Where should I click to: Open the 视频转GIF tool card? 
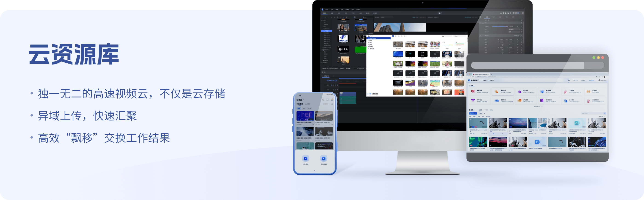549,101
